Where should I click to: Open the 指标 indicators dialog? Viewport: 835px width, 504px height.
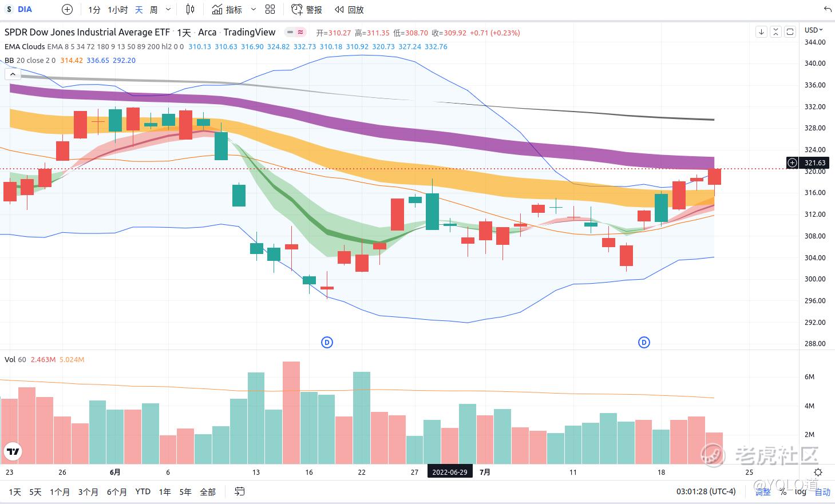click(x=227, y=10)
